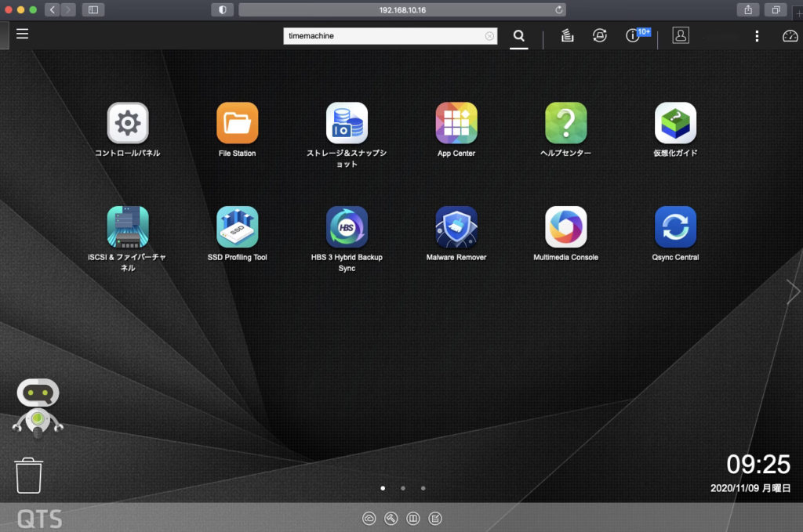The width and height of the screenshot is (803, 532).
Task: Go to next desktop page arrow
Action: coord(794,292)
